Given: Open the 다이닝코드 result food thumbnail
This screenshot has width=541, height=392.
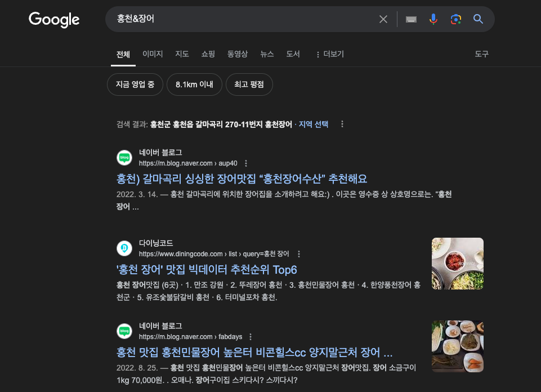Looking at the screenshot, I should [458, 264].
